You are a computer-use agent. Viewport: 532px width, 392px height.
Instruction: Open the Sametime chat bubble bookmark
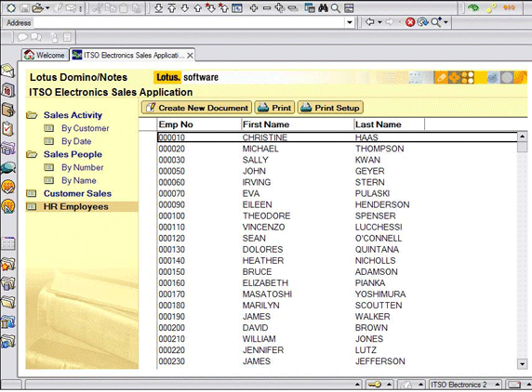[7, 167]
